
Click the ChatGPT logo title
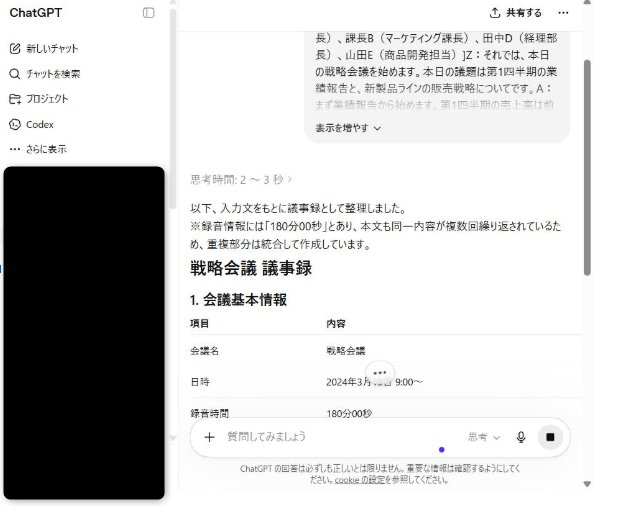36,13
